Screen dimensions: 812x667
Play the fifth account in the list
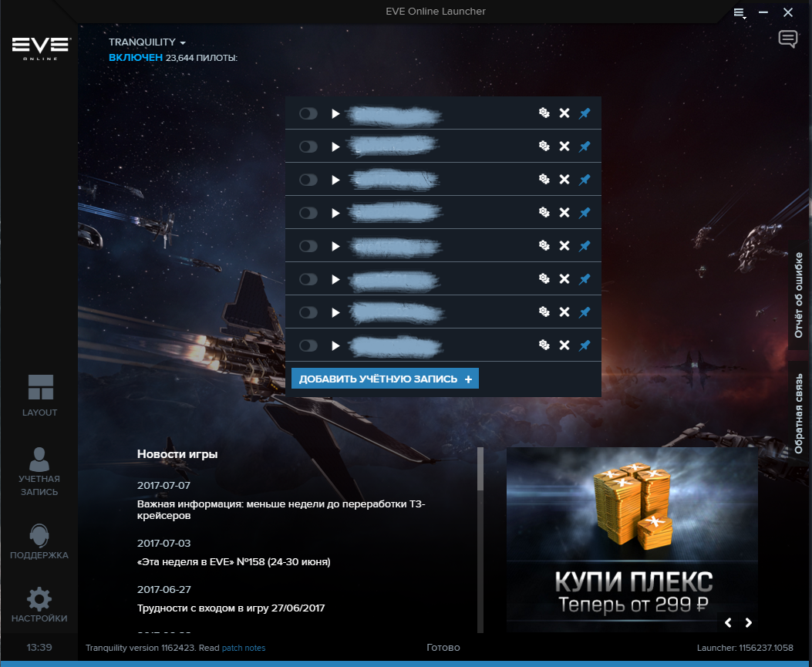point(335,246)
